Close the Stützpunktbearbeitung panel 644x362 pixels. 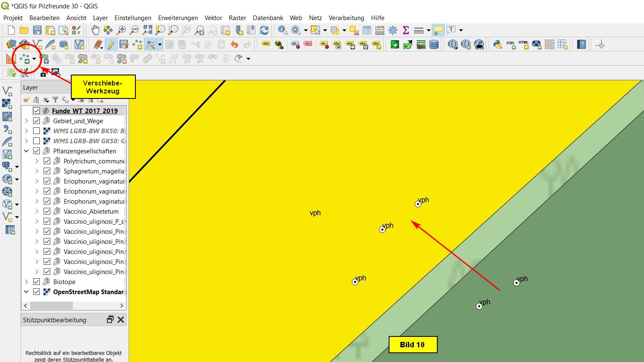pos(121,320)
